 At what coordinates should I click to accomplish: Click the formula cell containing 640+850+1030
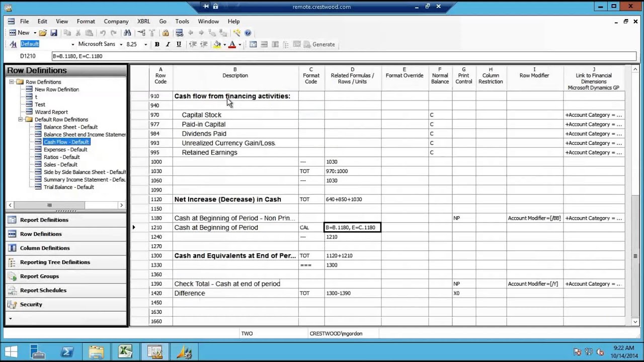(353, 200)
